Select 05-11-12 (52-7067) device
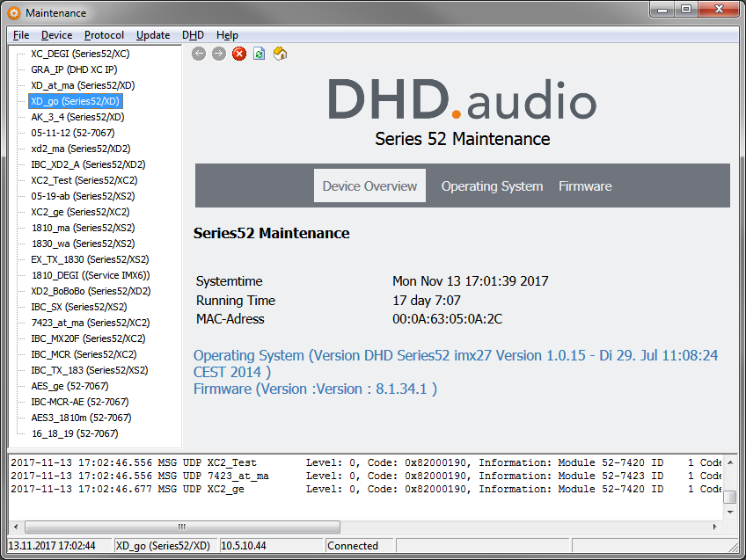 (73, 133)
